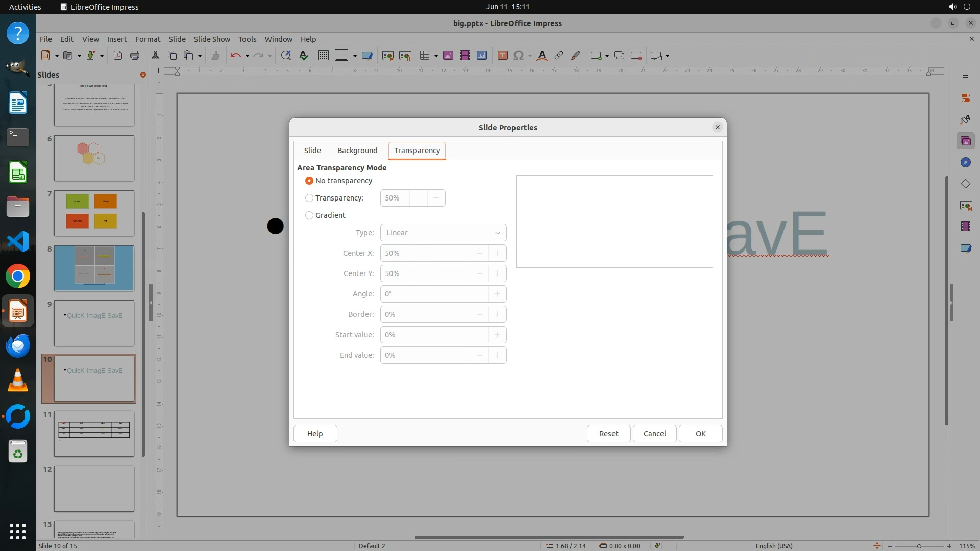
Task: Click the zoom slider in status bar
Action: [x=919, y=546]
